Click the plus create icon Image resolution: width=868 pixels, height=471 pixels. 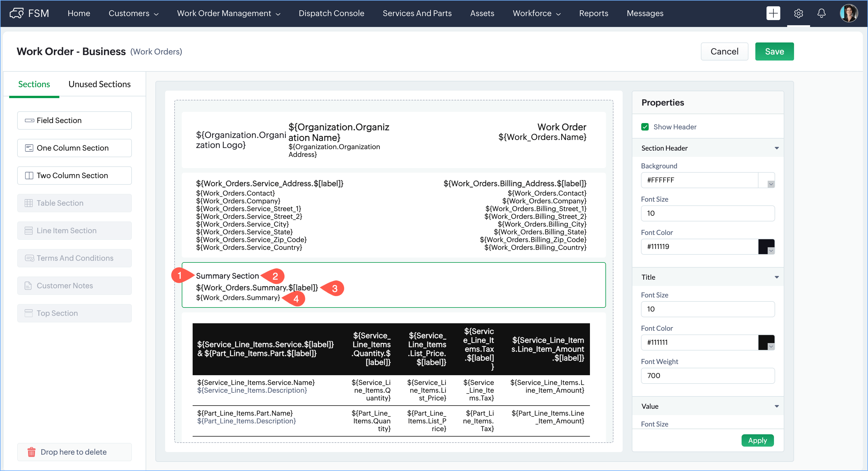pyautogui.click(x=773, y=13)
